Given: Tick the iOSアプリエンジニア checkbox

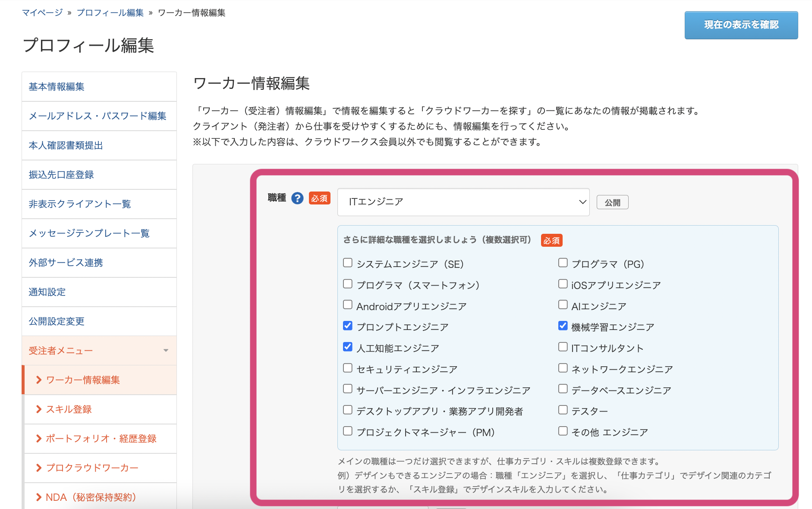Looking at the screenshot, I should tap(563, 284).
